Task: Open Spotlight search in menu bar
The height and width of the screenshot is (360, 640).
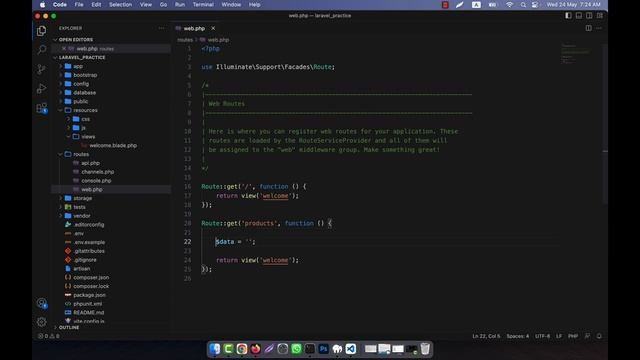Action: 523,5
